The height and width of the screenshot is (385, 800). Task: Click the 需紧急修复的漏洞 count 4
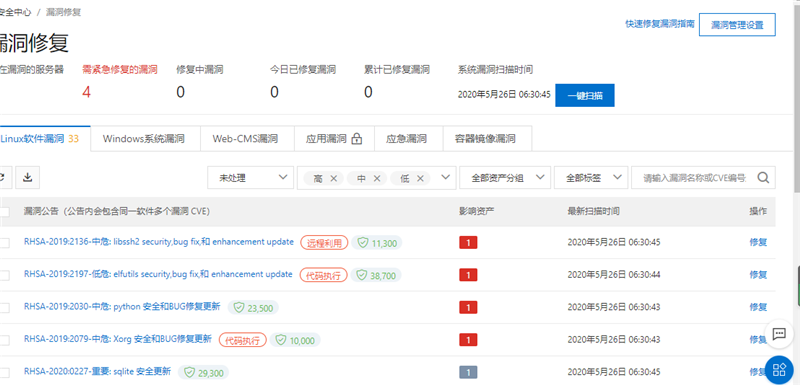(86, 93)
